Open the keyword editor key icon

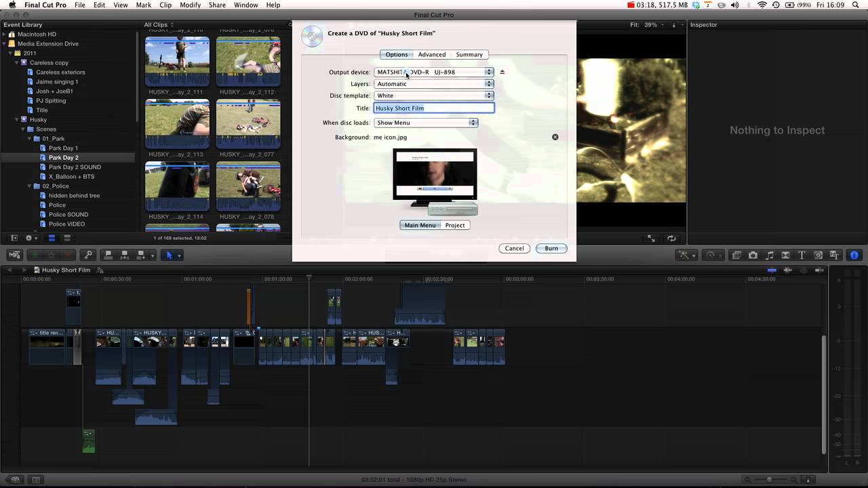(87, 255)
